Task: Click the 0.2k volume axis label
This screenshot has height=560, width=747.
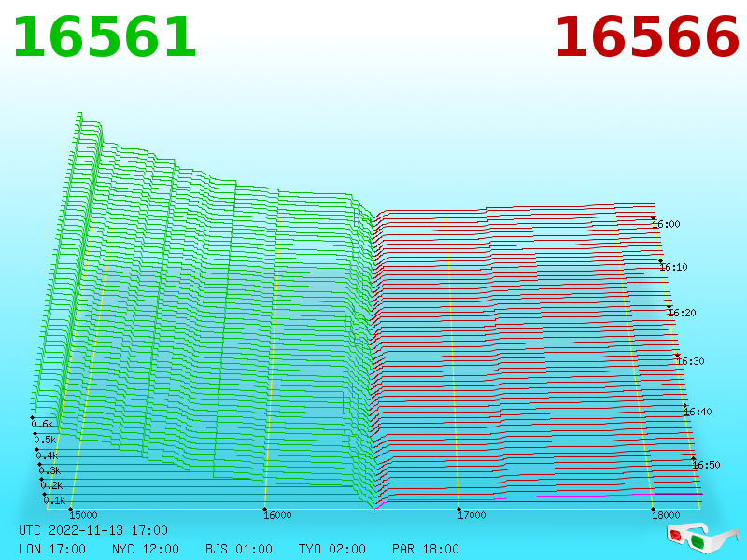Action: [x=52, y=485]
